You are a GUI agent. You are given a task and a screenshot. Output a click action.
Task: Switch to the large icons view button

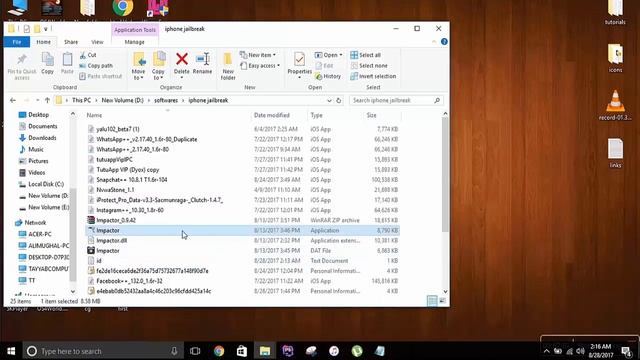pyautogui.click(x=442, y=301)
